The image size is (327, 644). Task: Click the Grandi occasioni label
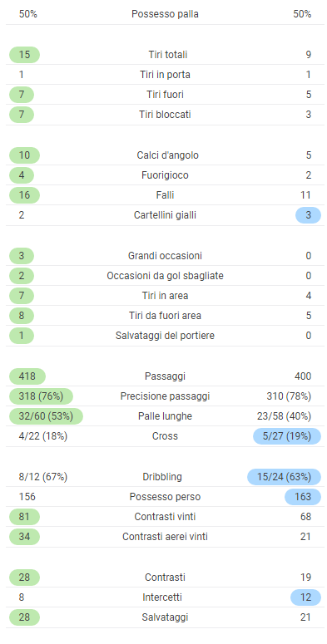point(165,256)
